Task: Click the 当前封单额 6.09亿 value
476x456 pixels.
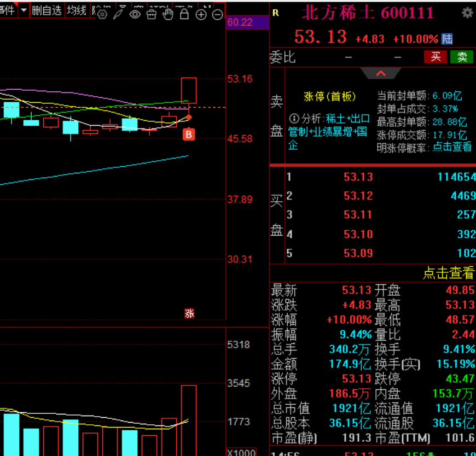Action: pos(447,96)
